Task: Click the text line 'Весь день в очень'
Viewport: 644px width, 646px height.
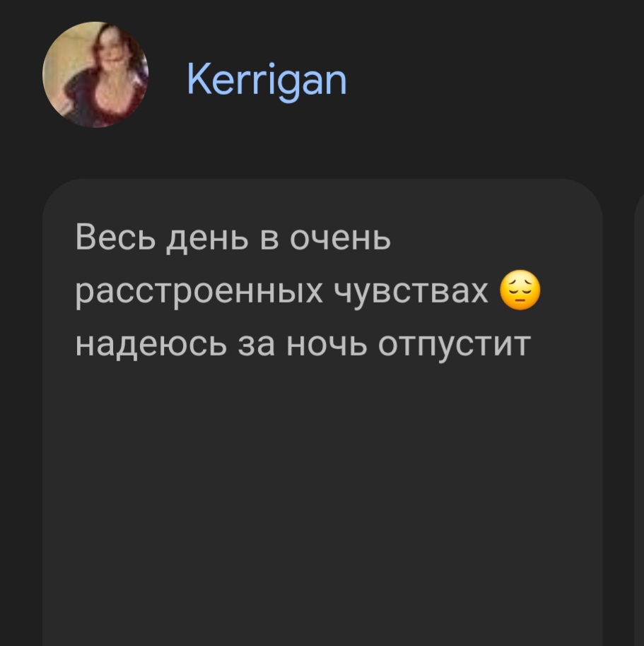Action: click(x=233, y=238)
